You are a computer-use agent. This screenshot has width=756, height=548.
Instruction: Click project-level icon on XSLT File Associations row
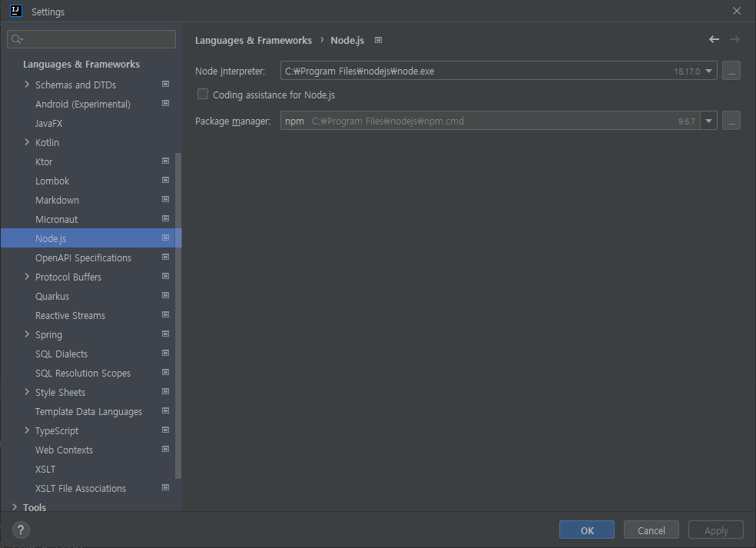[x=165, y=488]
